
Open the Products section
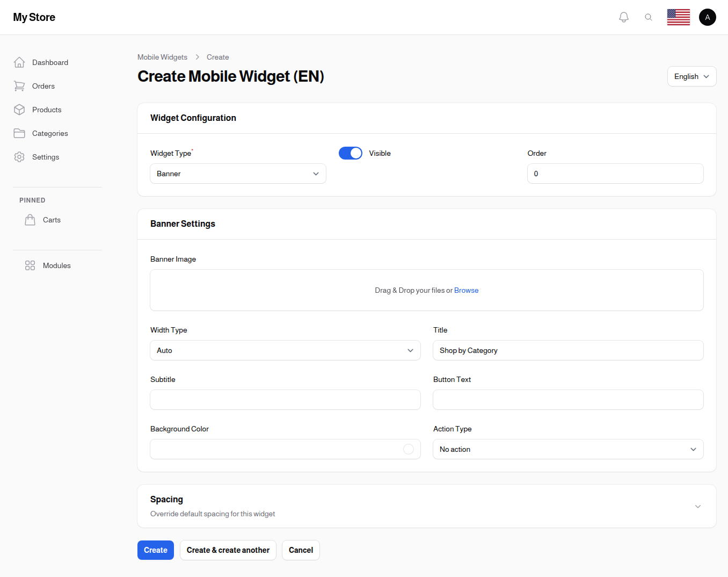(x=47, y=110)
